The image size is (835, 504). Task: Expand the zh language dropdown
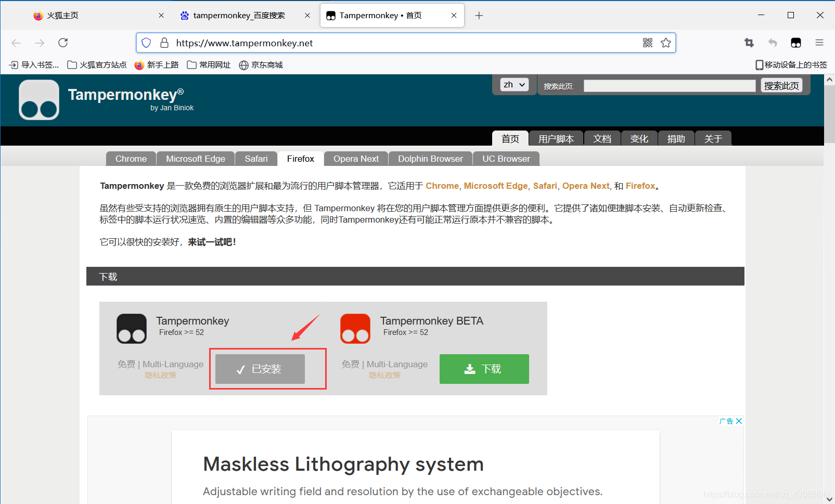click(x=515, y=84)
